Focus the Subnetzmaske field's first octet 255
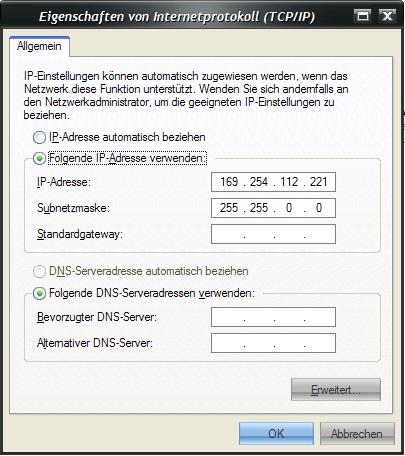 (229, 208)
